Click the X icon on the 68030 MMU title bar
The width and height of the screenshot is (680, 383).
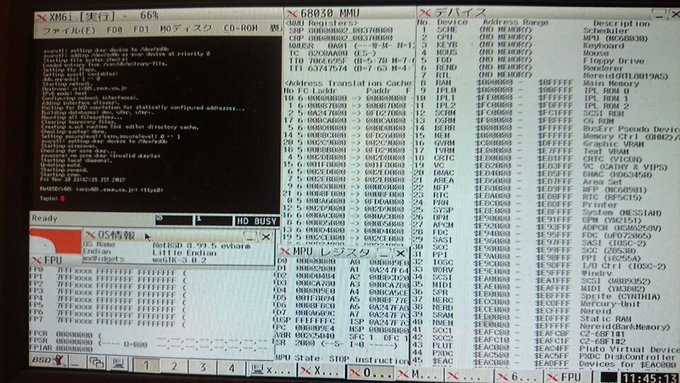click(x=292, y=14)
